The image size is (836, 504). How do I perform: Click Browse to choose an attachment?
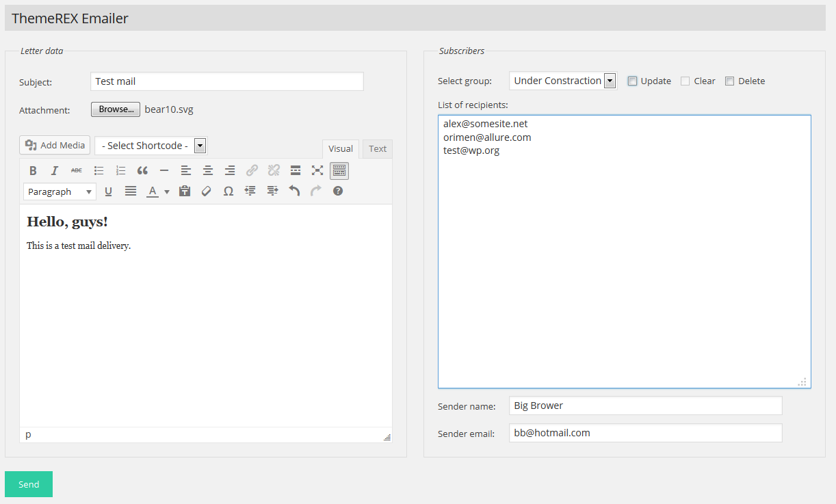[116, 109]
